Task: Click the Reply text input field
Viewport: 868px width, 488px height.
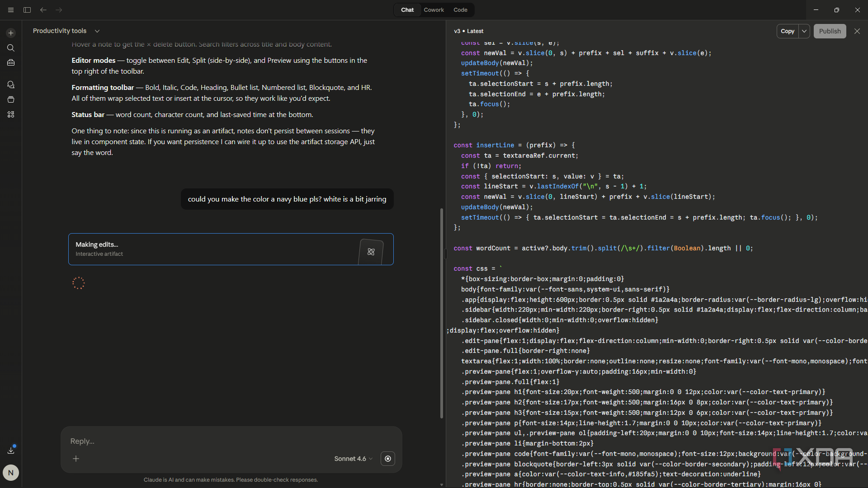Action: tap(231, 441)
